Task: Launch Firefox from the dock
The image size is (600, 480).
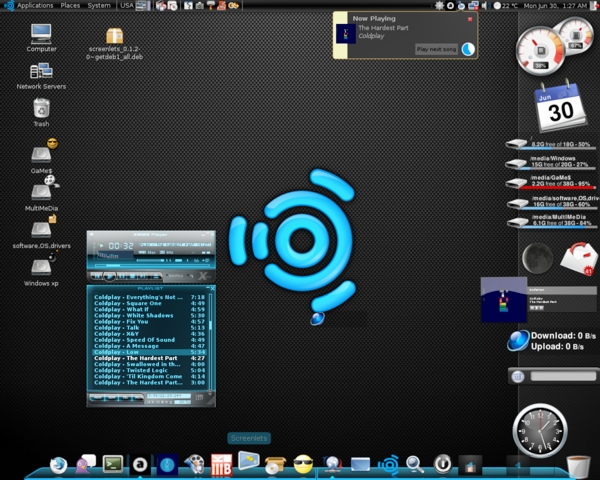Action: tap(59, 465)
